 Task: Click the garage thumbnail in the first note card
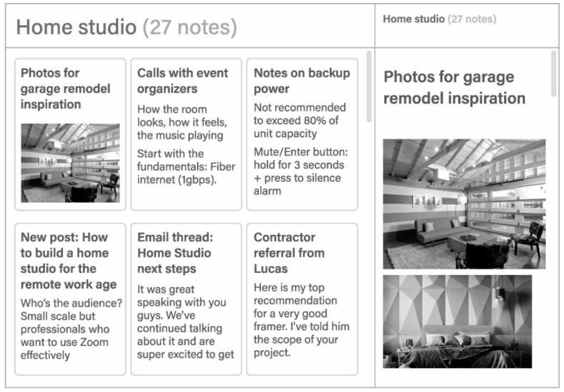point(70,163)
